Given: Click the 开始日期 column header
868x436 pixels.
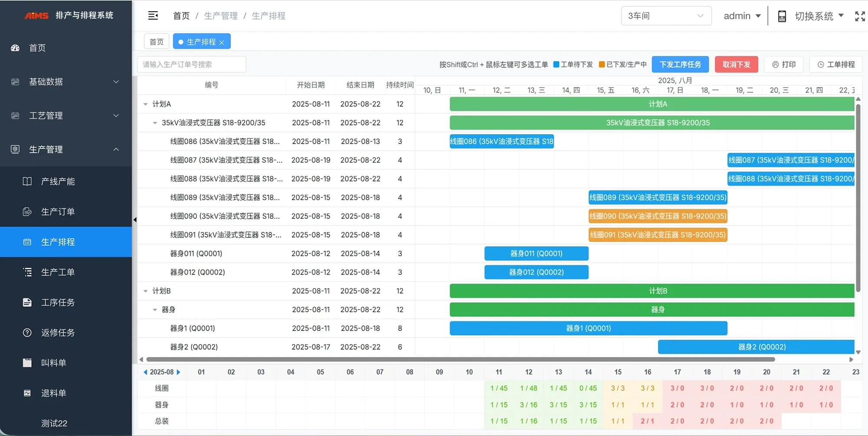Looking at the screenshot, I should click(x=311, y=85).
